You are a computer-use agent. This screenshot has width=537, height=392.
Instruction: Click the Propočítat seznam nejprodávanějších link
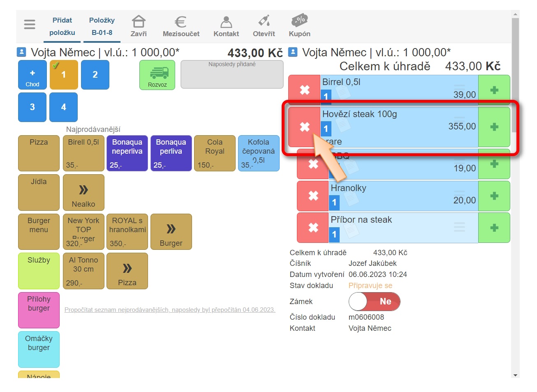tap(170, 310)
